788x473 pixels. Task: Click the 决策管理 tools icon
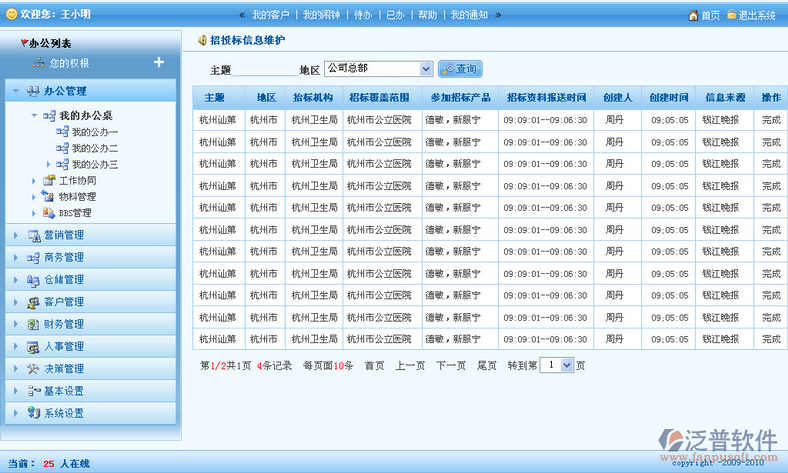(x=33, y=368)
